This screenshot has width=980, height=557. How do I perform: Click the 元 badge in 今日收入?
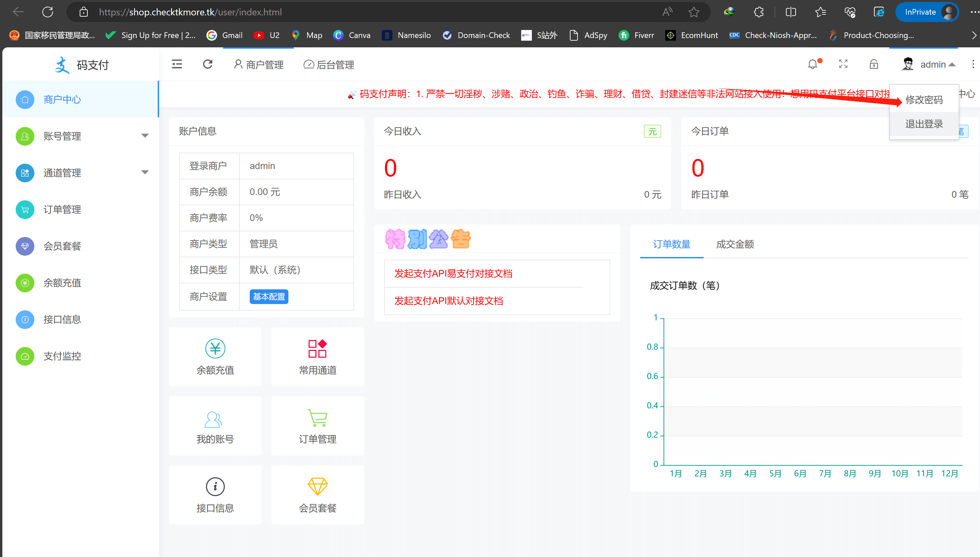pos(653,132)
